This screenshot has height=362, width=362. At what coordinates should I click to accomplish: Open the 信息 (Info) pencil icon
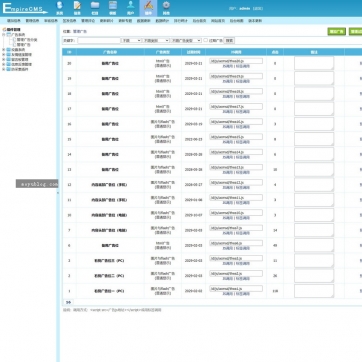[77, 8]
